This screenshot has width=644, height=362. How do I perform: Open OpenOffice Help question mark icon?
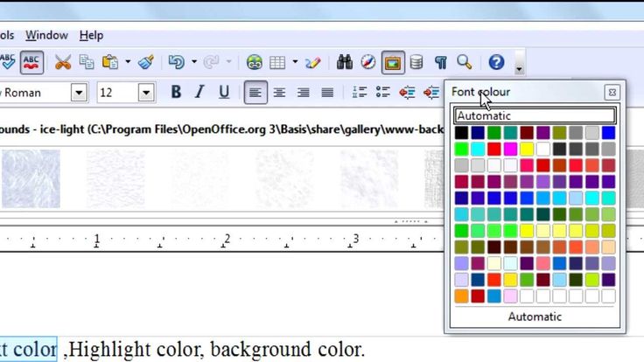point(496,62)
